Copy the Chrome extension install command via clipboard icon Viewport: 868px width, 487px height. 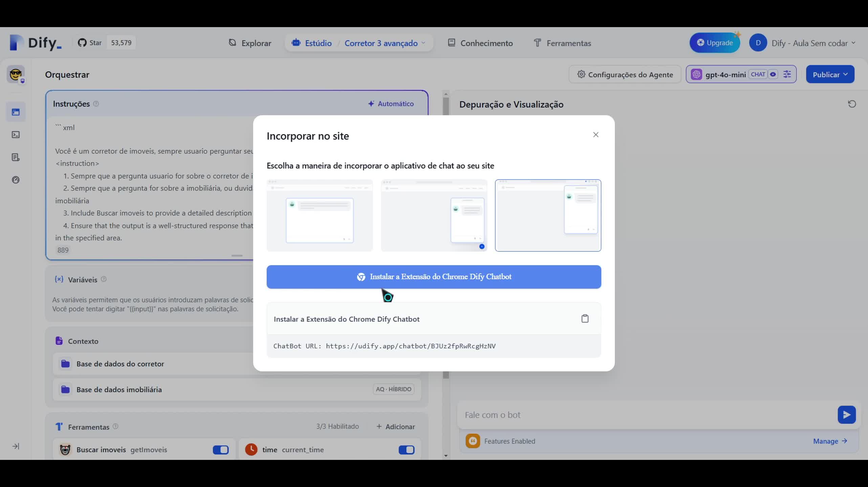[585, 318]
